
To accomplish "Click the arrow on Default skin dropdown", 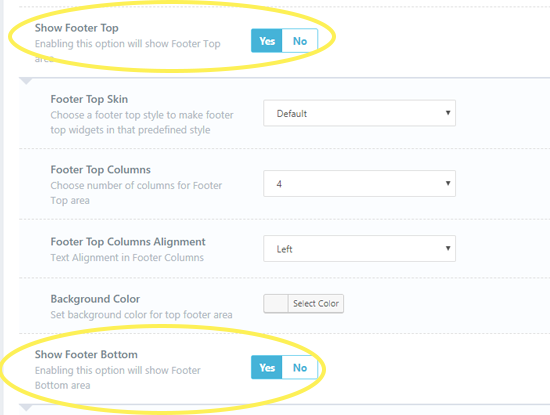I will (448, 113).
